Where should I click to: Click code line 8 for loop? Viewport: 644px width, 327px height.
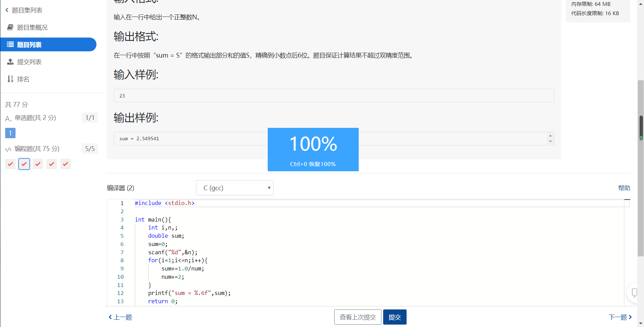[x=178, y=260]
